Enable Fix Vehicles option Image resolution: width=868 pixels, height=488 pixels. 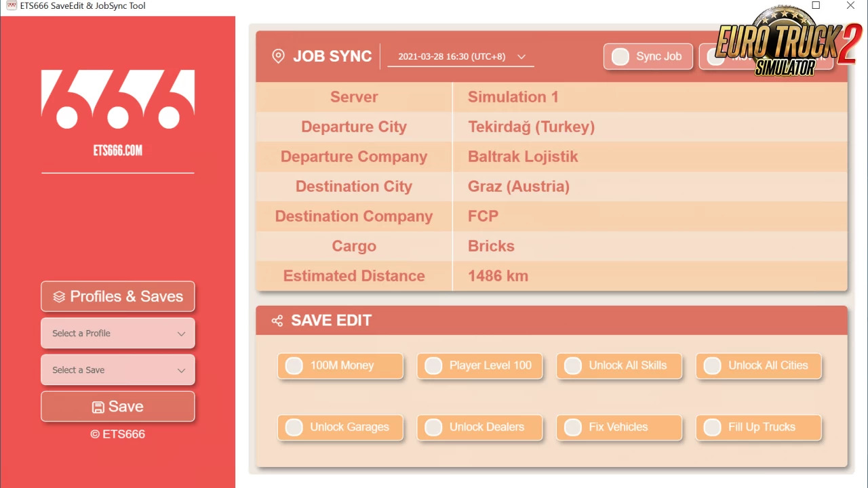(573, 428)
